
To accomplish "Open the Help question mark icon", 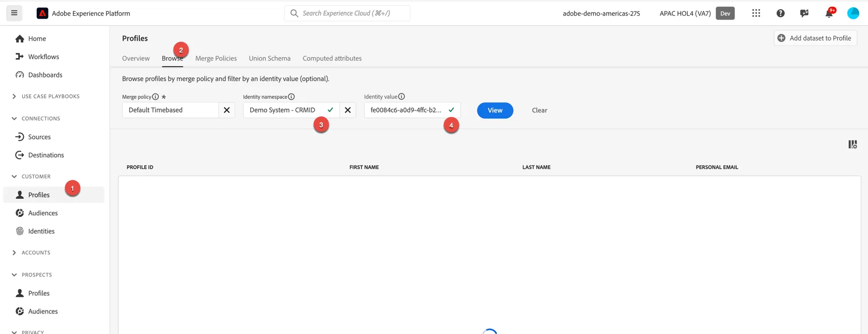I will pyautogui.click(x=780, y=13).
